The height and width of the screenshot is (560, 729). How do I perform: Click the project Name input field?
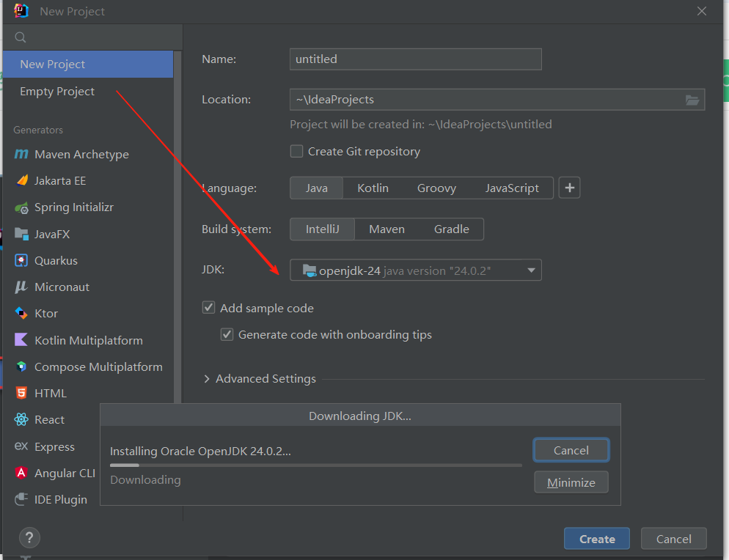point(416,59)
